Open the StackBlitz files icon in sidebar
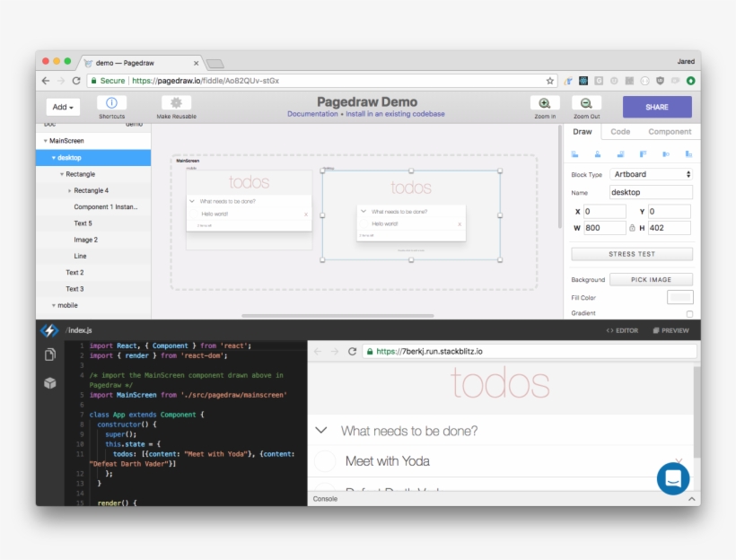Viewport: 736px width, 560px height. pyautogui.click(x=50, y=355)
